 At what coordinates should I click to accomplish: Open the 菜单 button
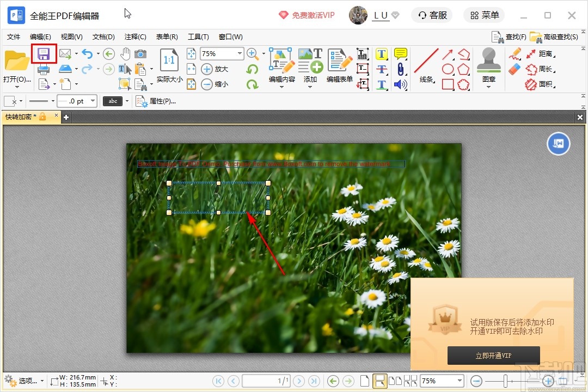(x=485, y=15)
